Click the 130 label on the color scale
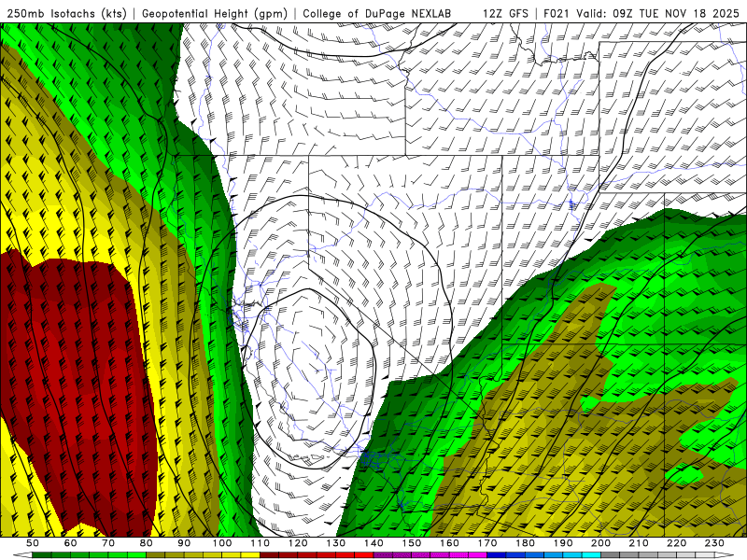The width and height of the screenshot is (747, 560). pyautogui.click(x=336, y=543)
